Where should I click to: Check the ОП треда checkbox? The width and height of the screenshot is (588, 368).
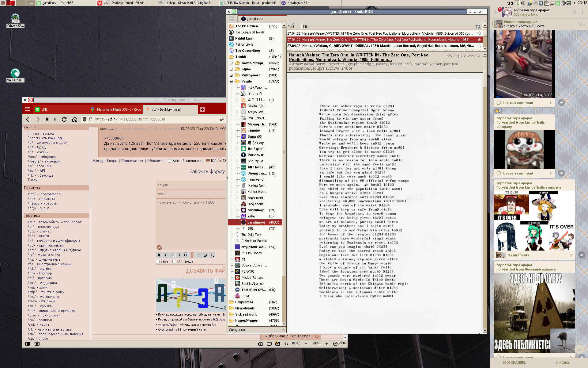(174, 262)
